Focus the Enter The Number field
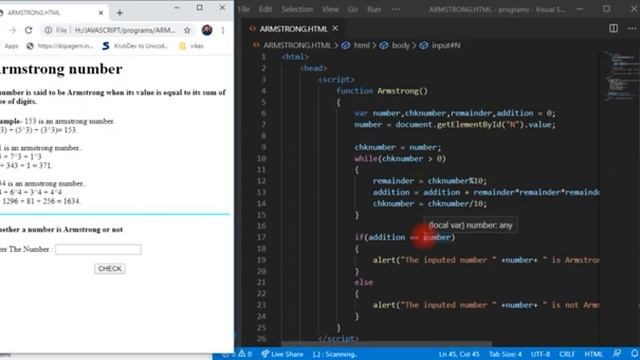Viewport: 640px width, 360px height. pyautogui.click(x=98, y=249)
